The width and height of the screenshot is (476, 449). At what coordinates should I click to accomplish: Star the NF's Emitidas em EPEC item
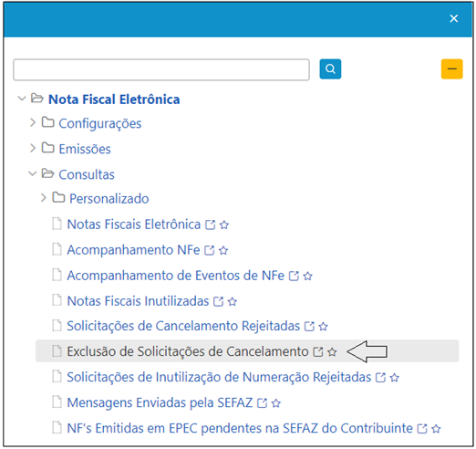point(436,429)
